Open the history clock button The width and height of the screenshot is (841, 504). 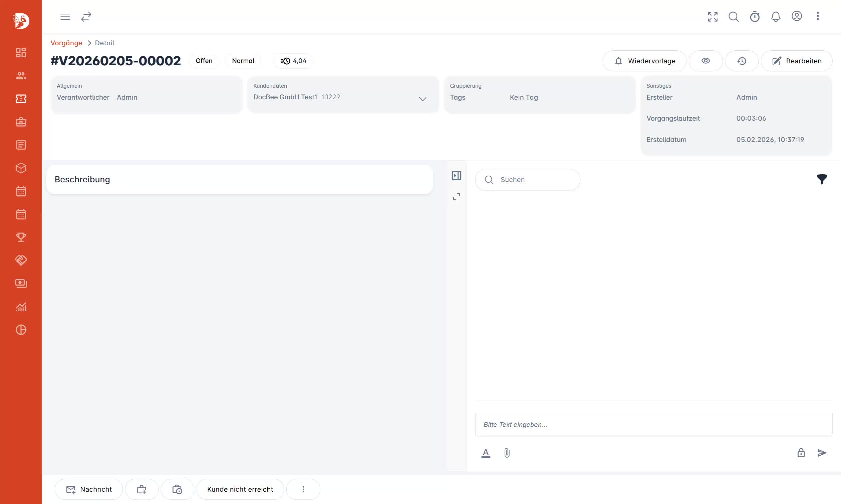(x=742, y=61)
